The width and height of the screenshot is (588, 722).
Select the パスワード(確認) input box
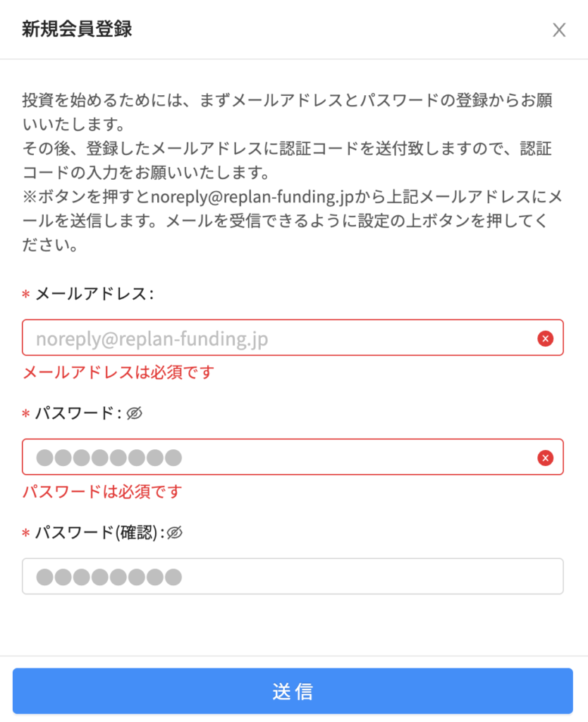point(293,577)
